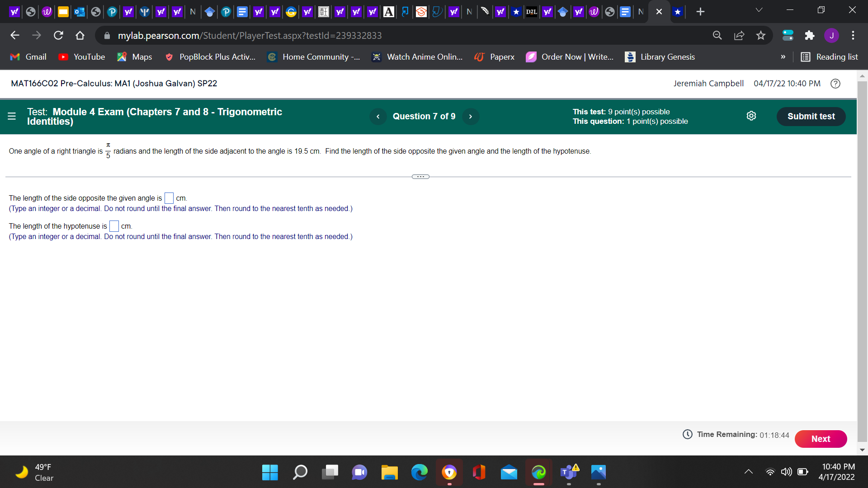868x488 pixels.
Task: Click the help question mark icon
Action: click(835, 84)
